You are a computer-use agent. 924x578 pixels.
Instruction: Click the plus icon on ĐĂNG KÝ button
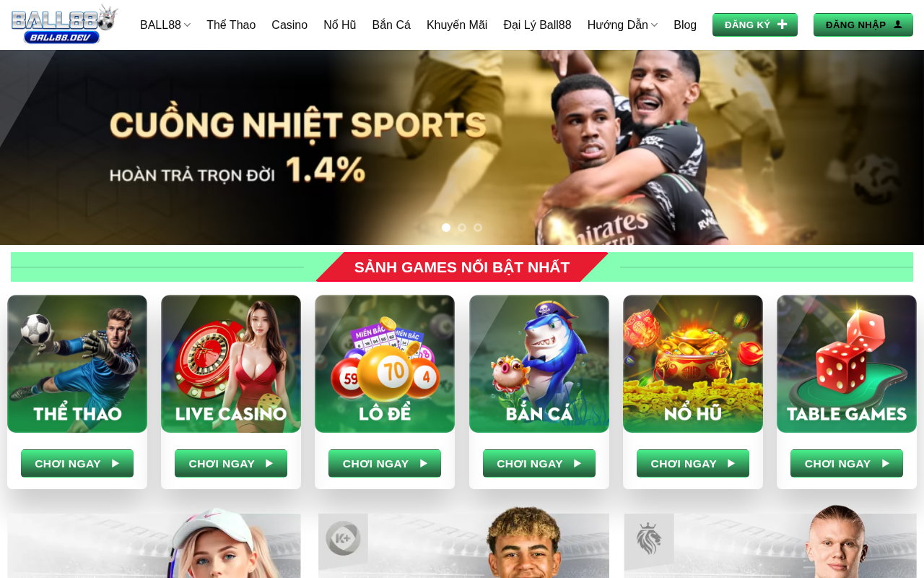[783, 25]
